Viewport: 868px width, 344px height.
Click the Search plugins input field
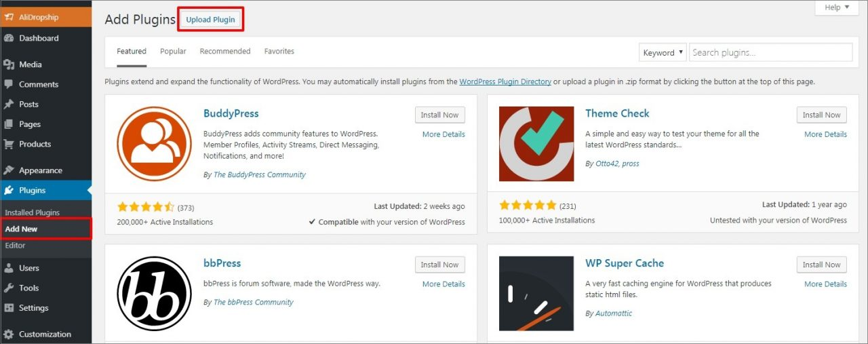point(770,52)
